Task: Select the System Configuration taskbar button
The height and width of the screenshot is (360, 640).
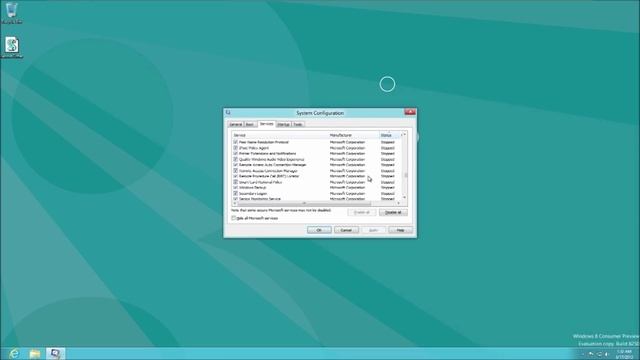Action: 55,353
